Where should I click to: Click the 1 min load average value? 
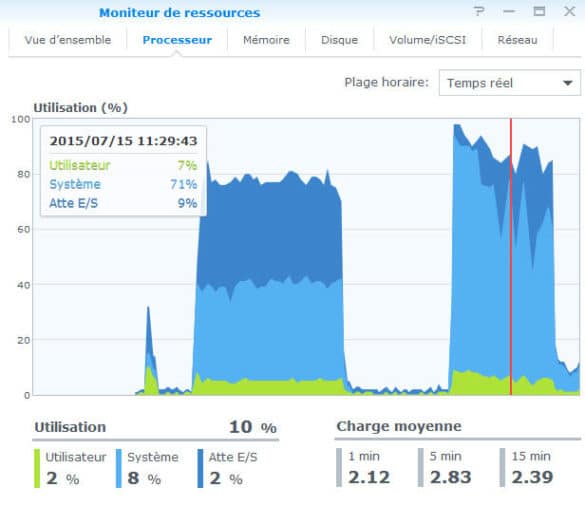tap(369, 477)
